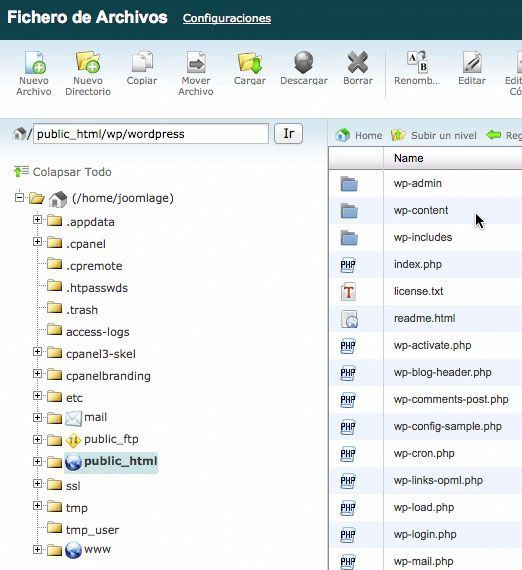
Task: Expand the ssl folder node
Action: (x=37, y=483)
